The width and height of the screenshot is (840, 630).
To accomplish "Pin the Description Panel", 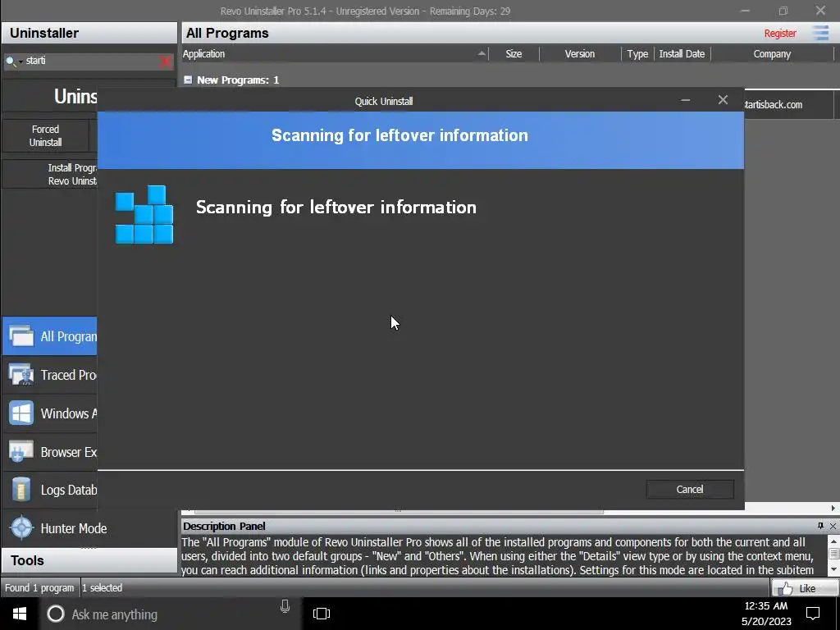I will (820, 526).
